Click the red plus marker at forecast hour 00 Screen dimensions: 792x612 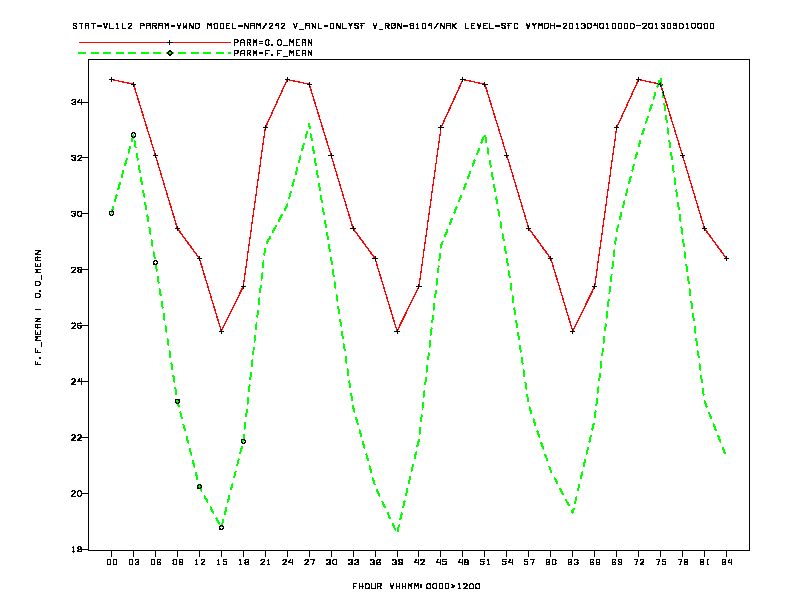[112, 79]
